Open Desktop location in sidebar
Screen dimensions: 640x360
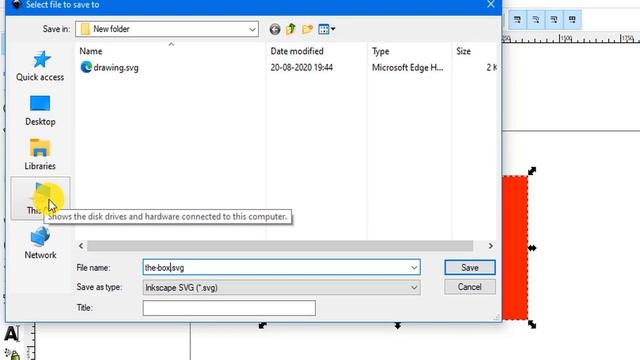40,111
